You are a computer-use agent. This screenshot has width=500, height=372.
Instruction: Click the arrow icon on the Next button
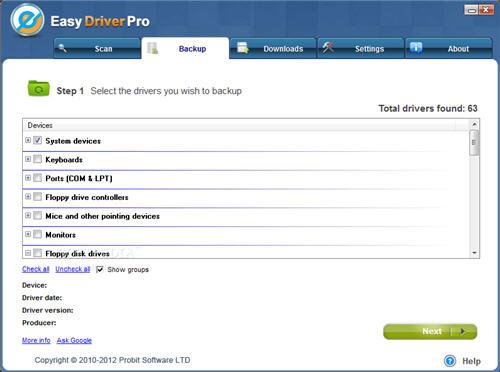tap(462, 331)
